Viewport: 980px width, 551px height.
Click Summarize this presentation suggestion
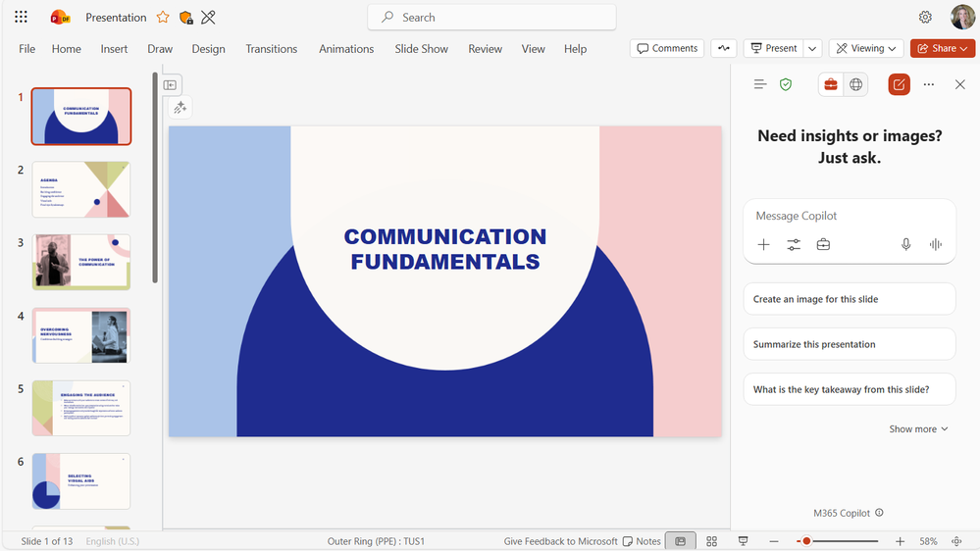tap(849, 344)
